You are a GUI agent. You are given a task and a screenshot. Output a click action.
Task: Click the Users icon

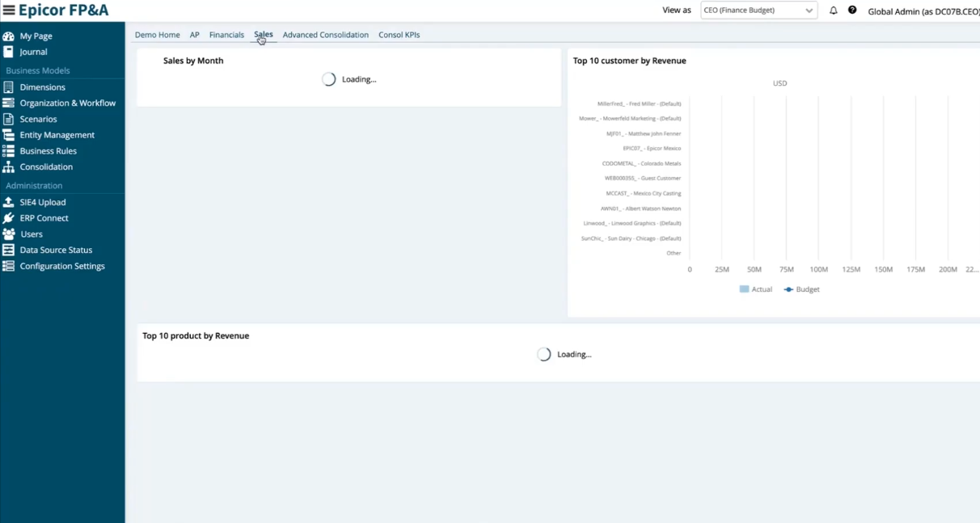8,234
